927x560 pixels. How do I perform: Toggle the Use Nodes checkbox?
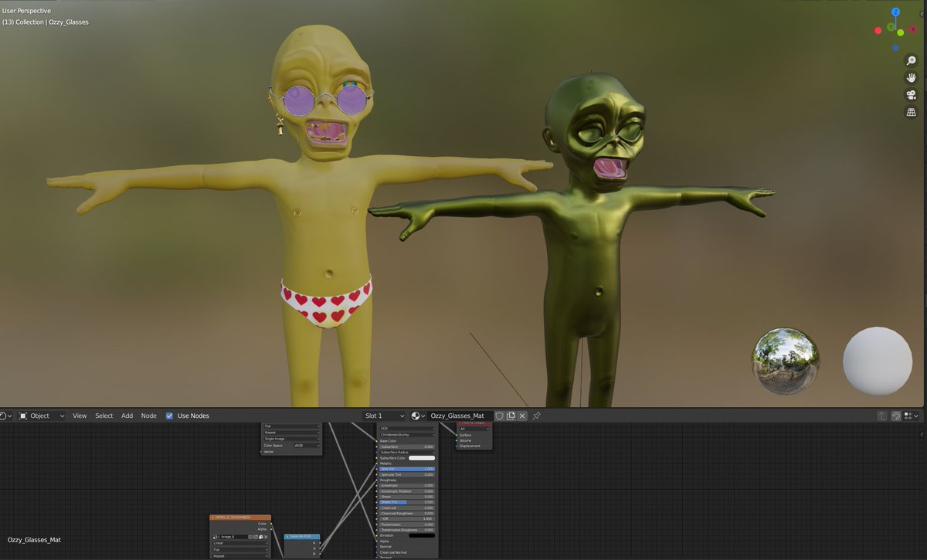pos(169,416)
